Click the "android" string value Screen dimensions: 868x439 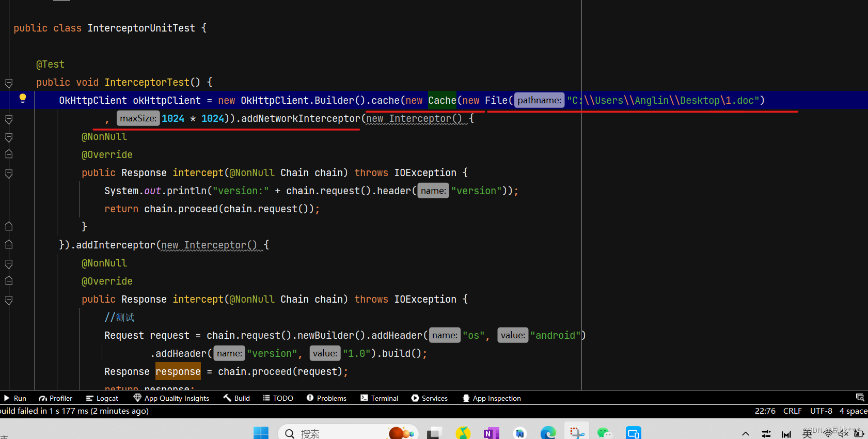(556, 335)
